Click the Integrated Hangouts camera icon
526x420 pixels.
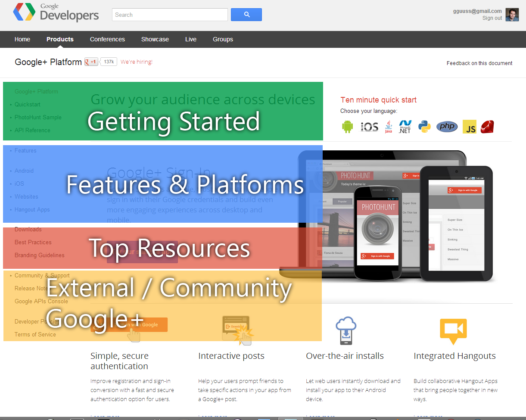coord(453,331)
